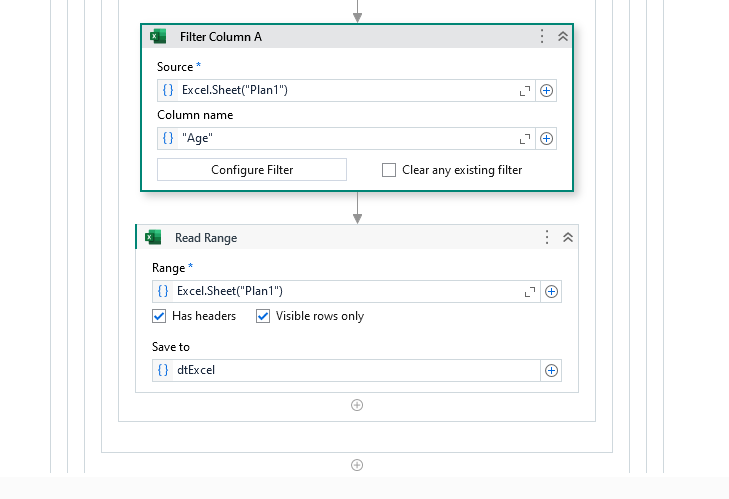The image size is (729, 499).
Task: Add activity below Read Range
Action: tap(357, 405)
